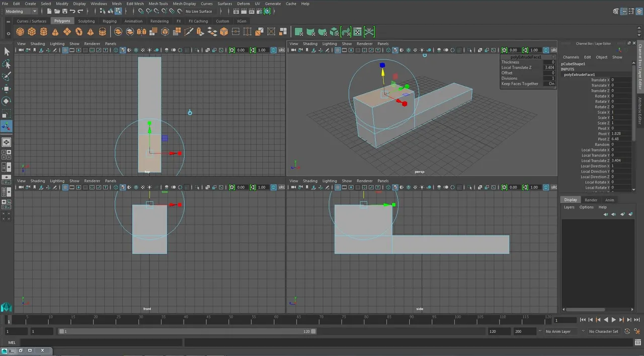The height and width of the screenshot is (356, 644).
Task: Open animation preferences running-man icon
Action: click(x=636, y=331)
